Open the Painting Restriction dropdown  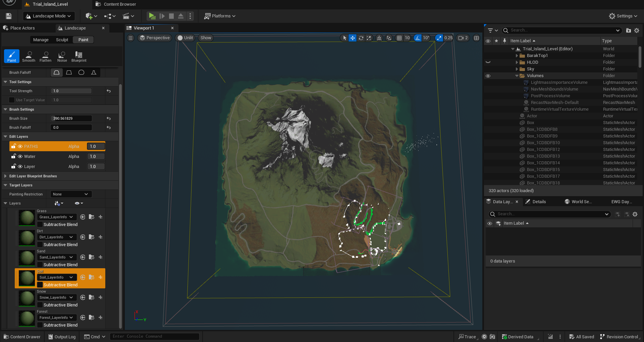(71, 194)
